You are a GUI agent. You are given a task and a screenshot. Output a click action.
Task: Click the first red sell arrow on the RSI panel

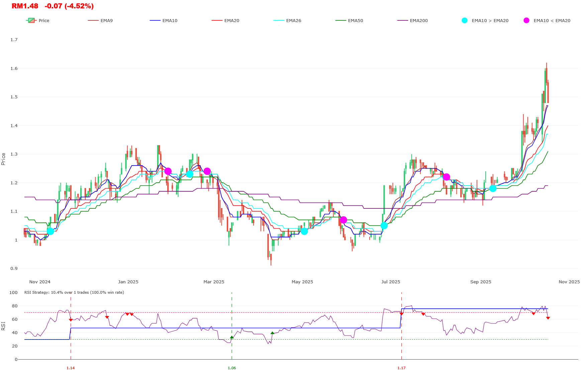tap(71, 320)
